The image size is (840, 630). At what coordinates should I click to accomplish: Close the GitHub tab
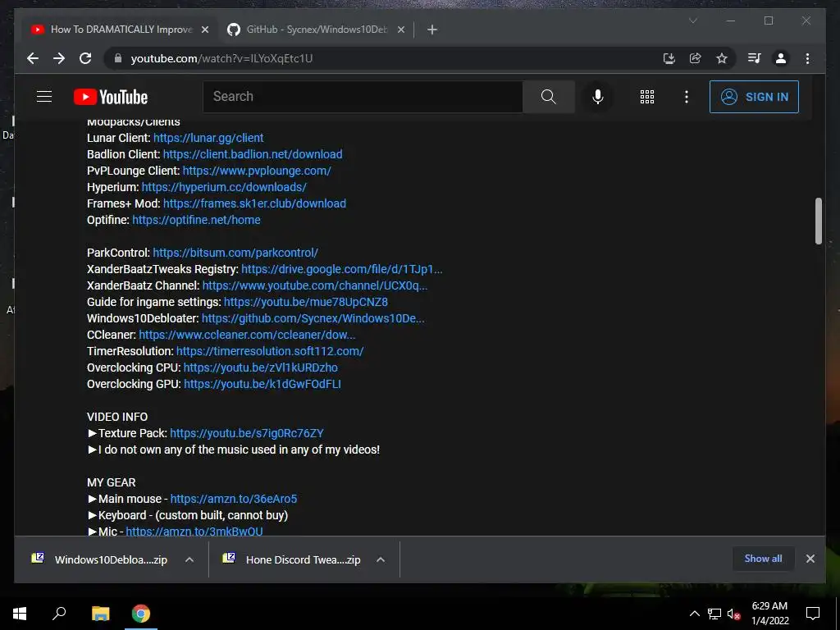click(x=400, y=30)
